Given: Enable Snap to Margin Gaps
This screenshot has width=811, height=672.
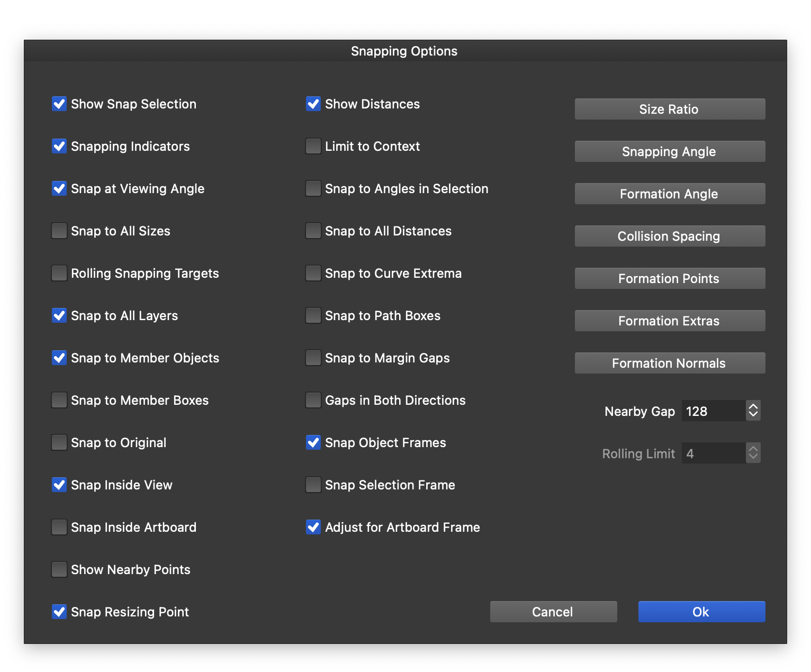Looking at the screenshot, I should [313, 358].
